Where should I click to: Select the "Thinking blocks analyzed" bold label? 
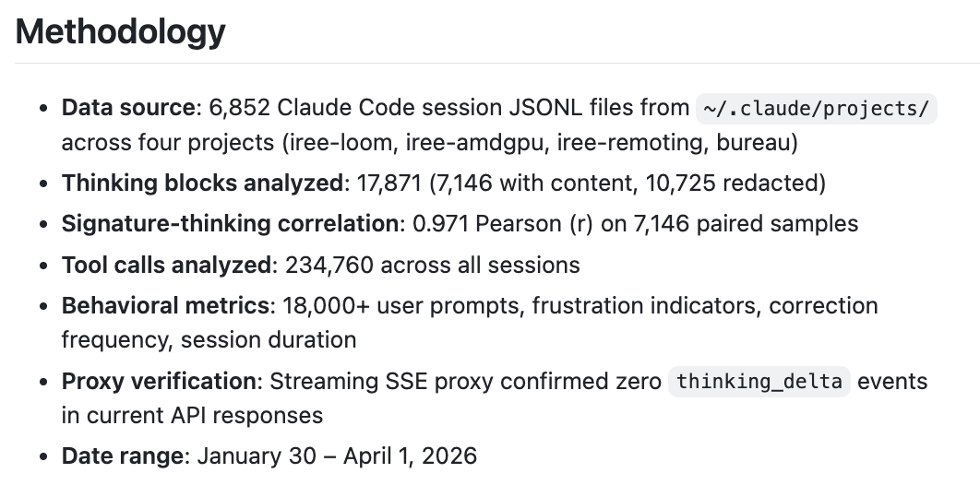pos(202,183)
